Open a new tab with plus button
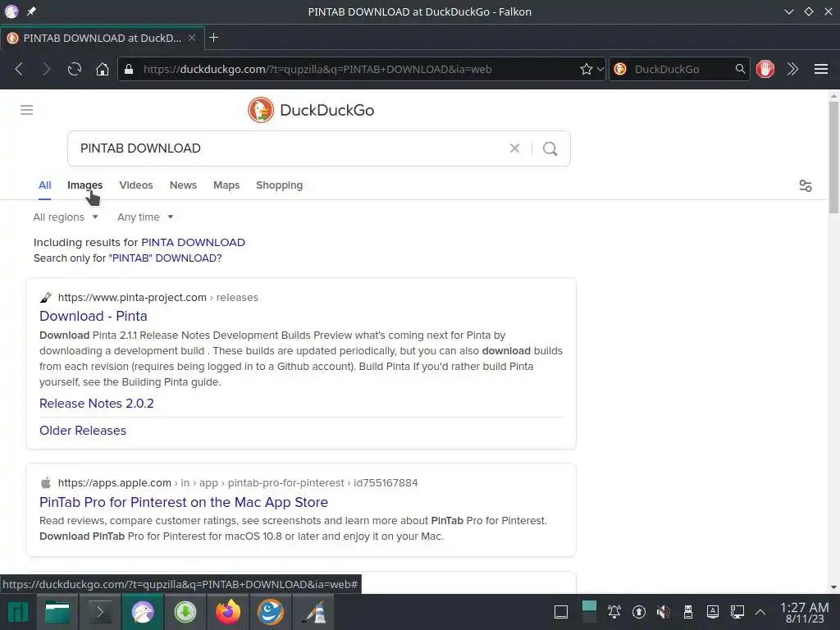 point(213,38)
